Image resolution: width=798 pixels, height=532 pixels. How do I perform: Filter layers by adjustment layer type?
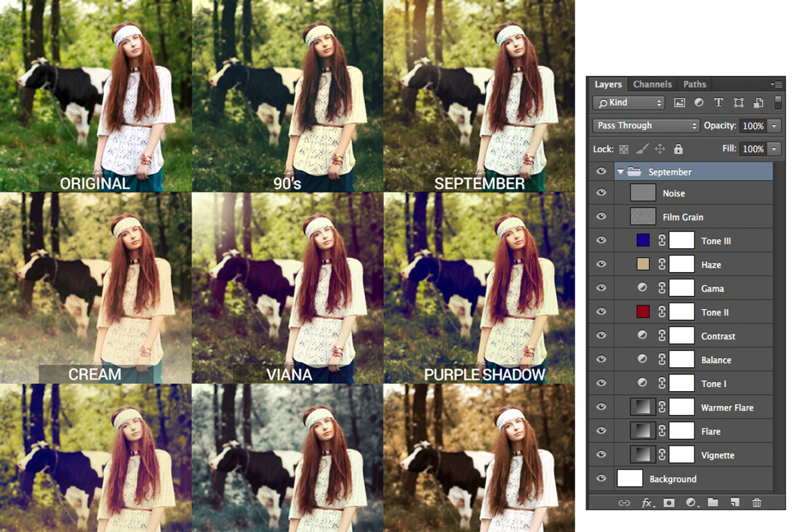[699, 102]
